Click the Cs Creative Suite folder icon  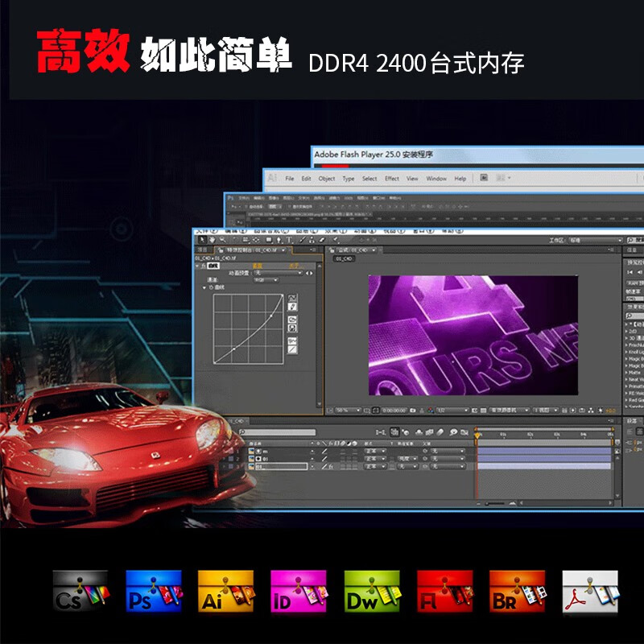pyautogui.click(x=81, y=592)
